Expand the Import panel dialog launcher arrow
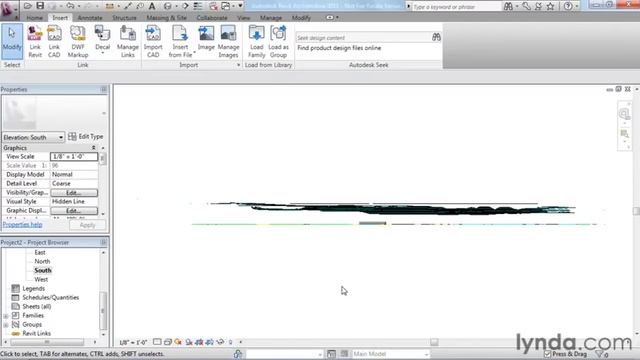 point(238,65)
